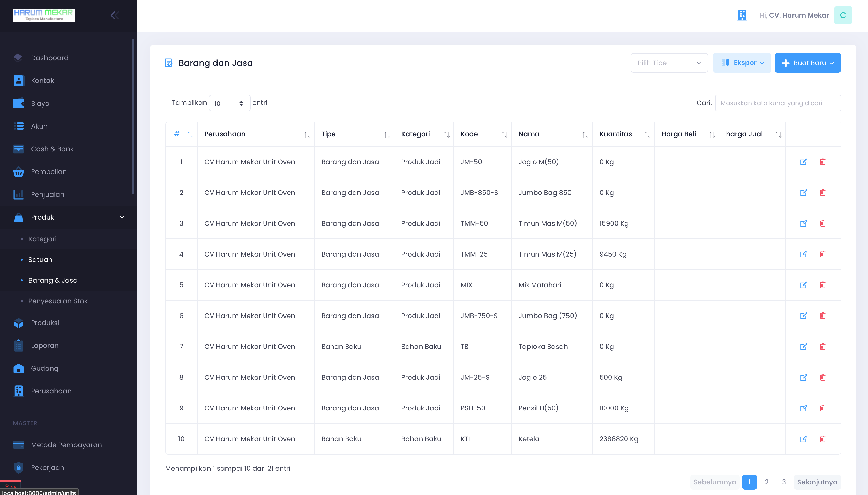Screen dimensions: 868x495
Task: Sort table by harga Jual column
Action: [752, 134]
